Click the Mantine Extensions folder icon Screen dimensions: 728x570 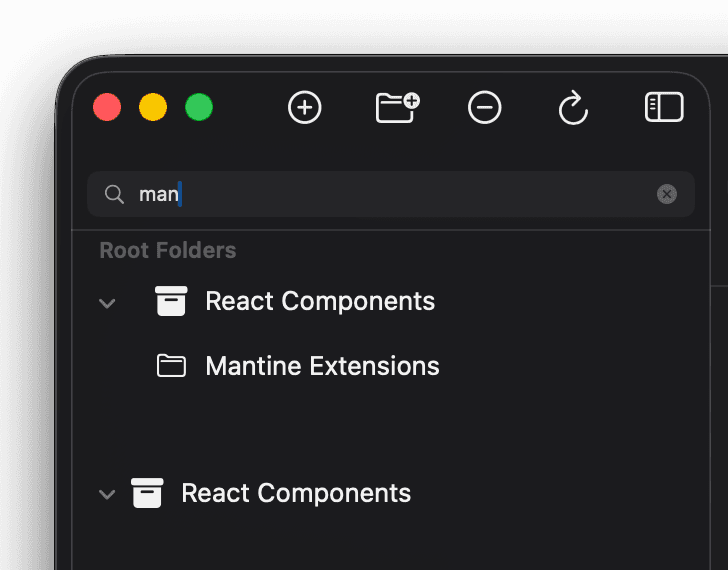click(171, 365)
